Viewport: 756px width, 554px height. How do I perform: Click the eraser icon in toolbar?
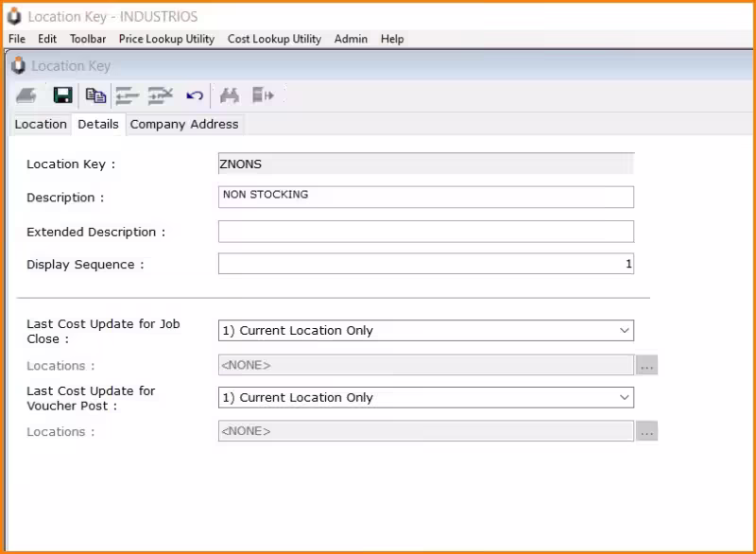(x=26, y=95)
